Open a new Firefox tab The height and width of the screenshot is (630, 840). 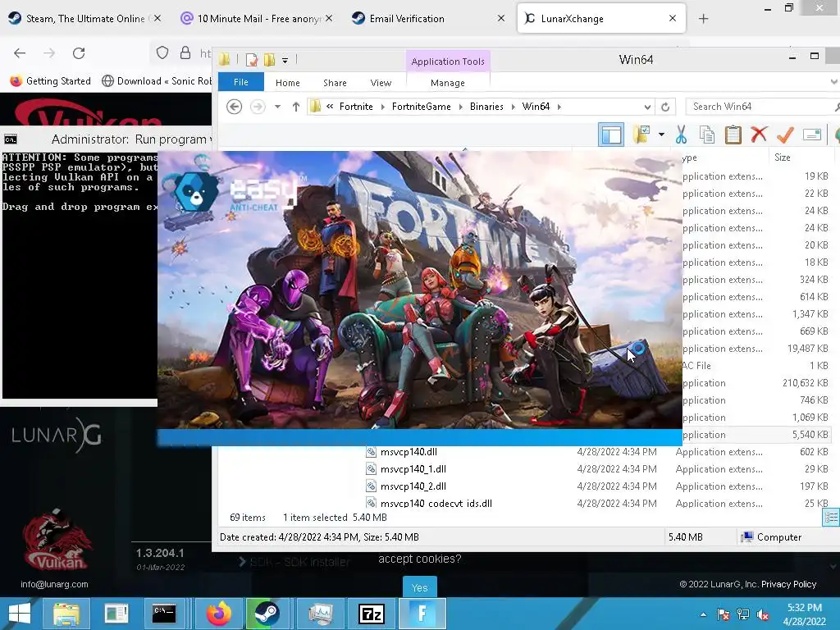[x=703, y=19]
